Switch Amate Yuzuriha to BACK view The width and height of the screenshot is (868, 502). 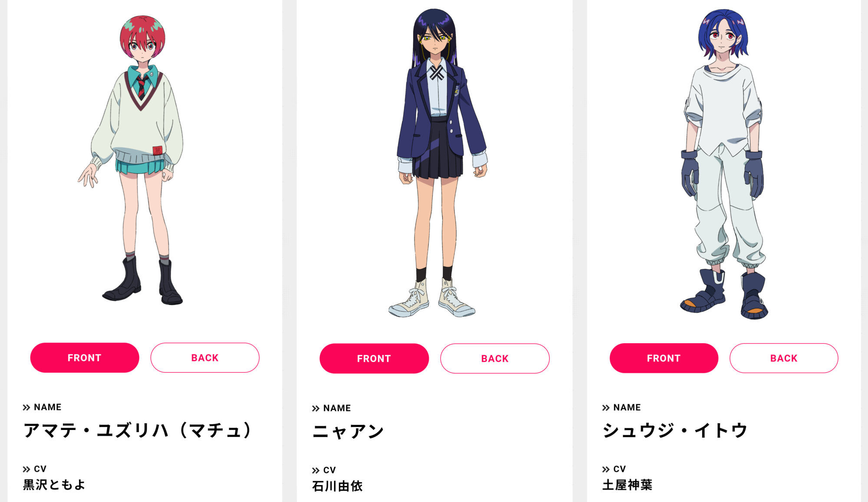tap(205, 358)
